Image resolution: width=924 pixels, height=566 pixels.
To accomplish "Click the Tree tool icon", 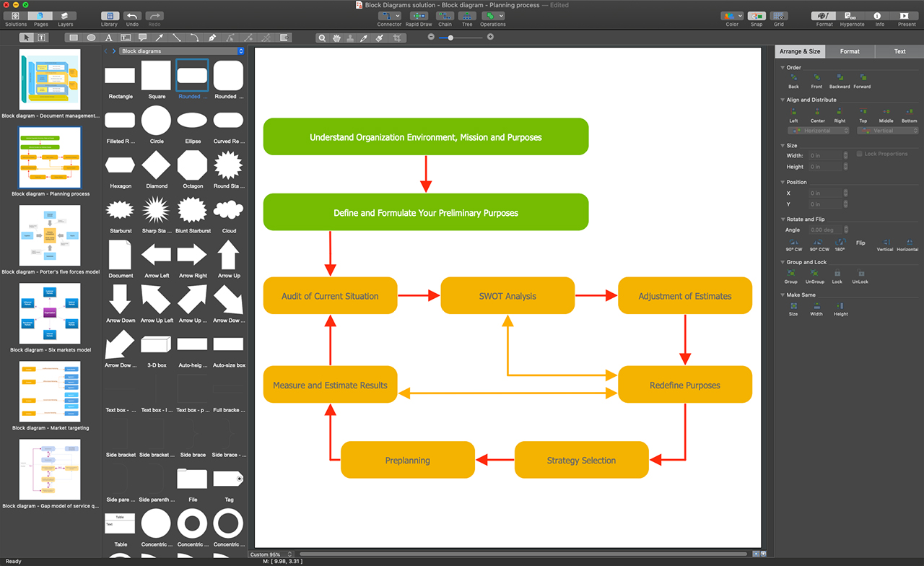I will tap(467, 16).
